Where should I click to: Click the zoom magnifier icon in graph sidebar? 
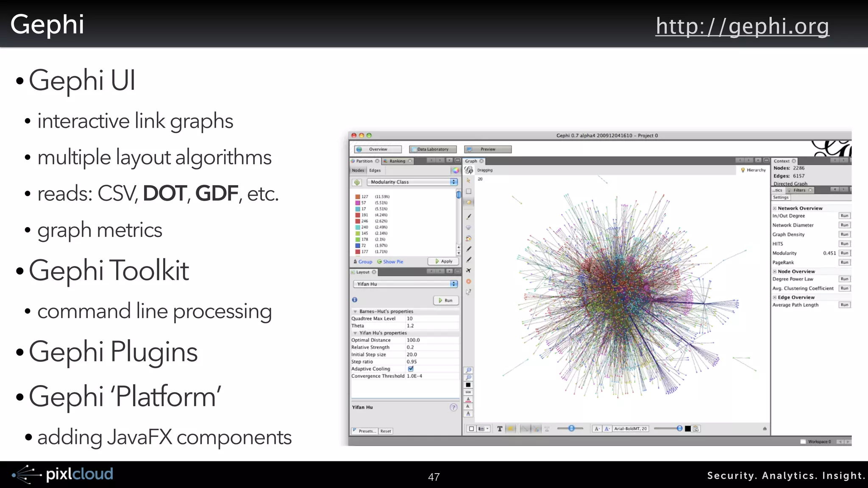[468, 370]
